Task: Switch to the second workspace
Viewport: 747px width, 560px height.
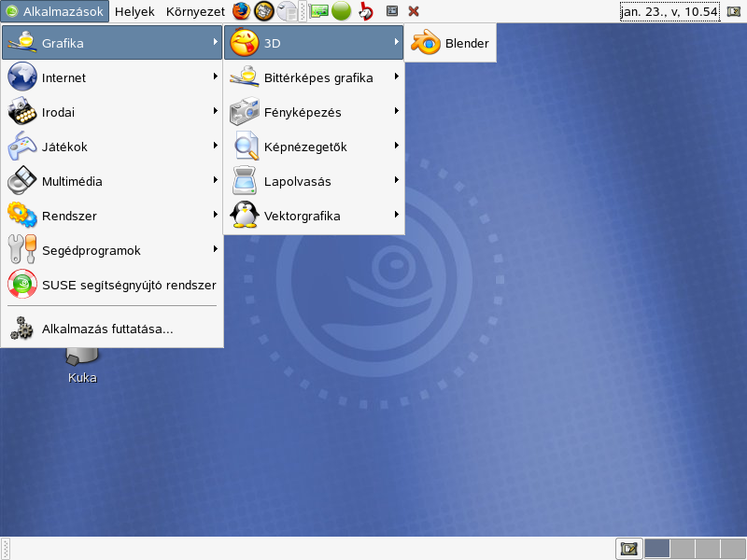Action: 683,549
